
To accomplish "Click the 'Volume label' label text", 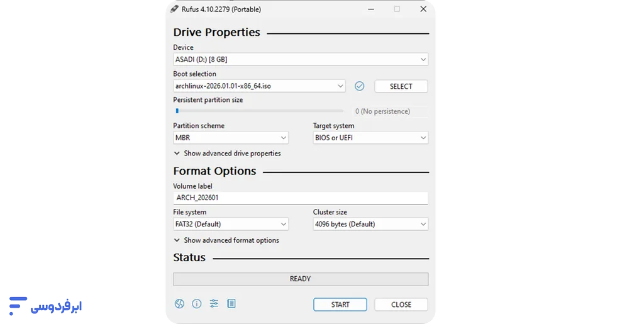I will (x=192, y=186).
